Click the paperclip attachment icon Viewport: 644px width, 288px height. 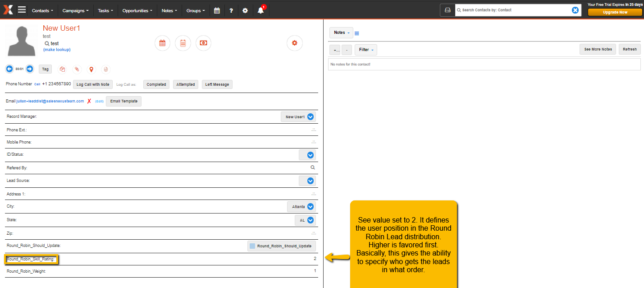click(77, 69)
